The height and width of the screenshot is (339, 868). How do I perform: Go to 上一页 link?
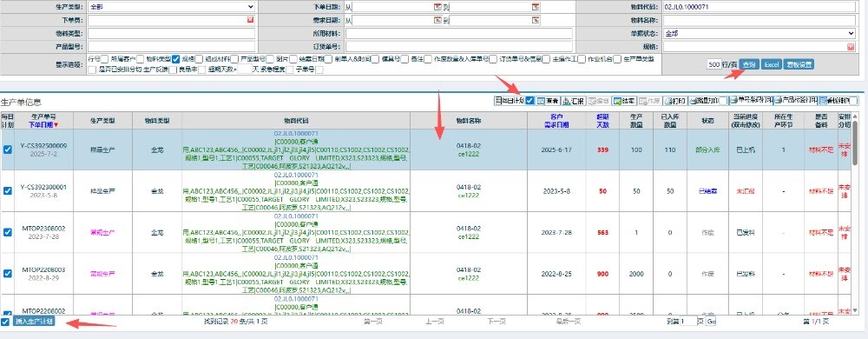[435, 322]
